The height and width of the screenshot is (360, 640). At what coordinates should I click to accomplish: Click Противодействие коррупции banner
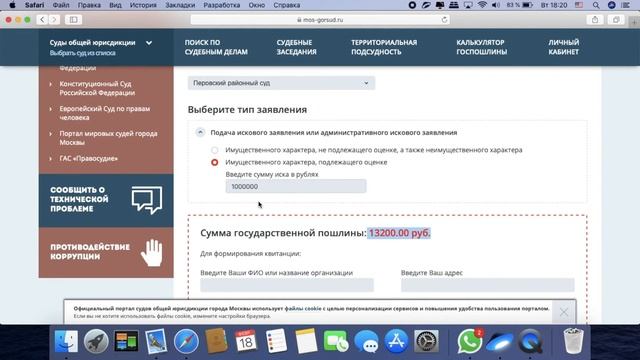tap(106, 252)
